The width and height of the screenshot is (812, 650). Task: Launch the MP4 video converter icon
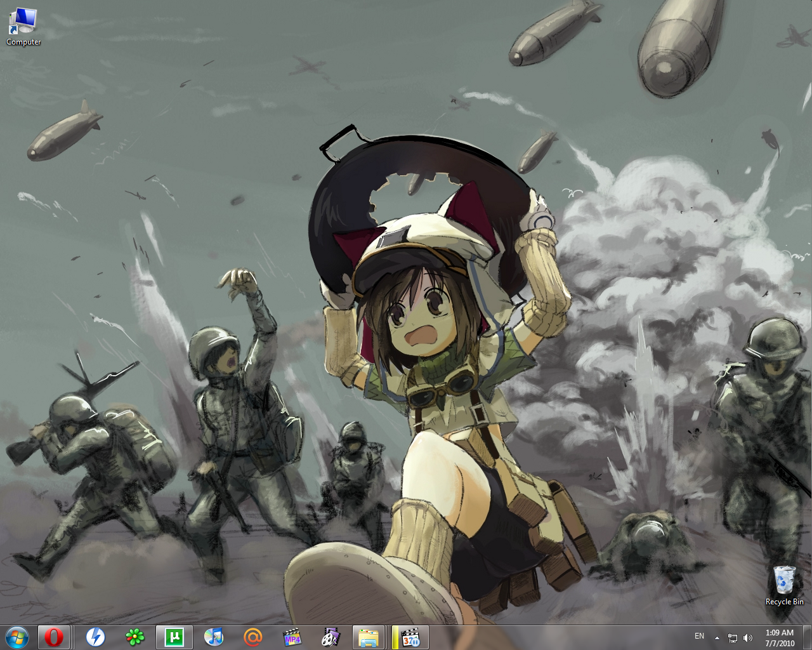coord(292,637)
